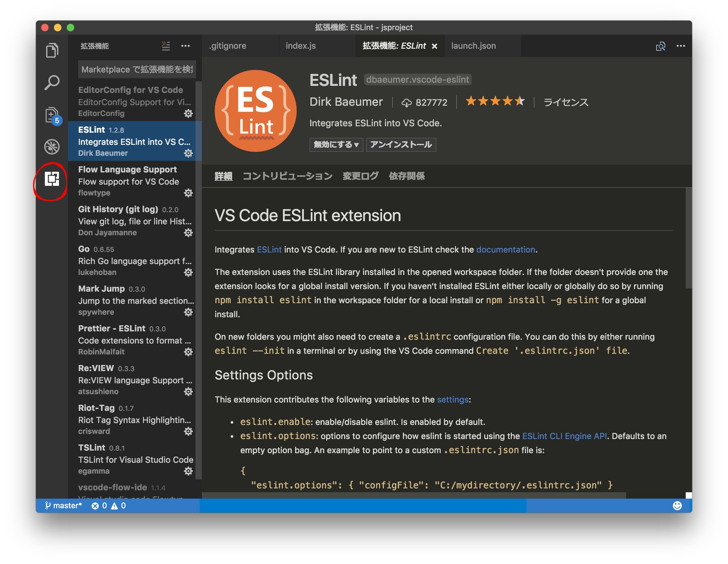Click the feedback smiley in status bar
The height and width of the screenshot is (564, 728).
677,505
